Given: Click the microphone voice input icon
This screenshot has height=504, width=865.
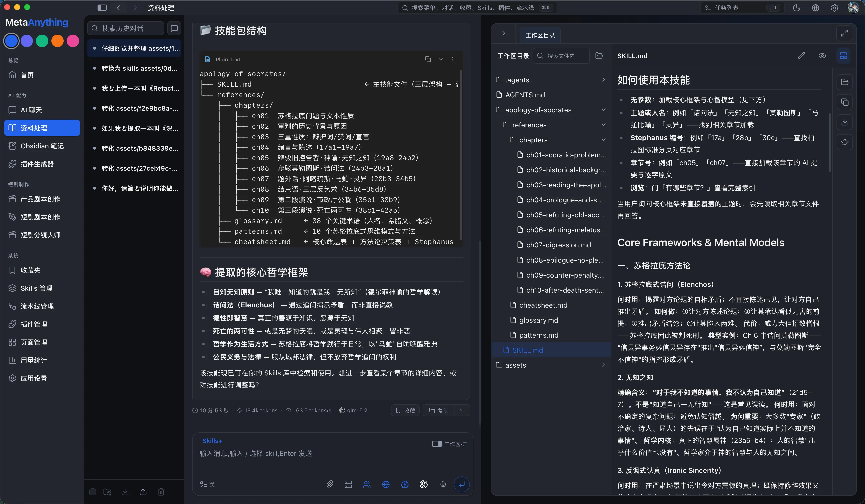Looking at the screenshot, I should 443,484.
